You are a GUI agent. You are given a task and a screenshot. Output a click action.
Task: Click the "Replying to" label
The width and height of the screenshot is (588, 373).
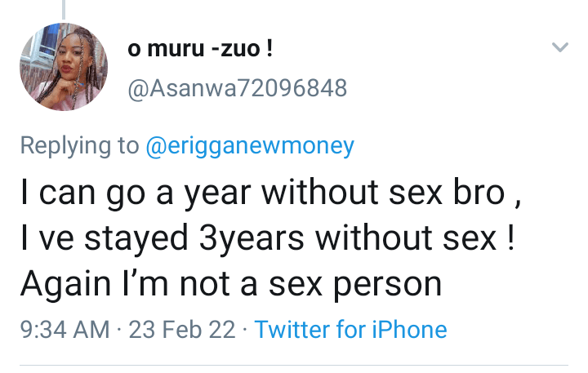pos(79,146)
